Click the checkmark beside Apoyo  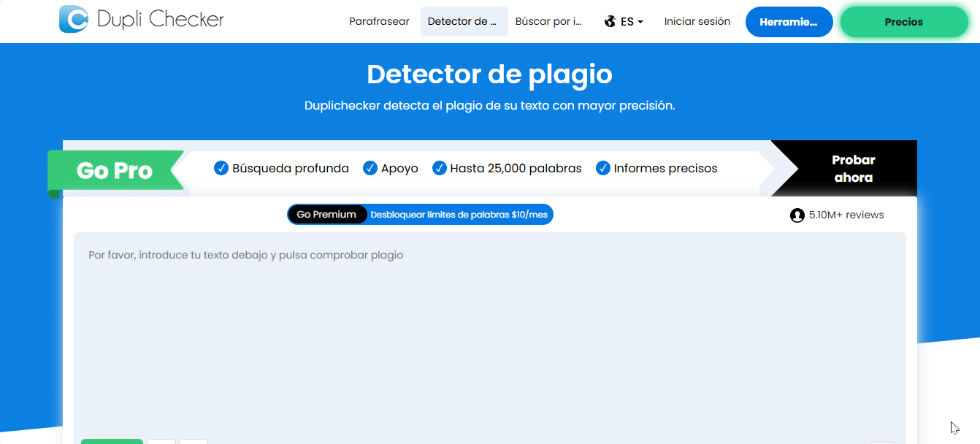click(x=370, y=167)
